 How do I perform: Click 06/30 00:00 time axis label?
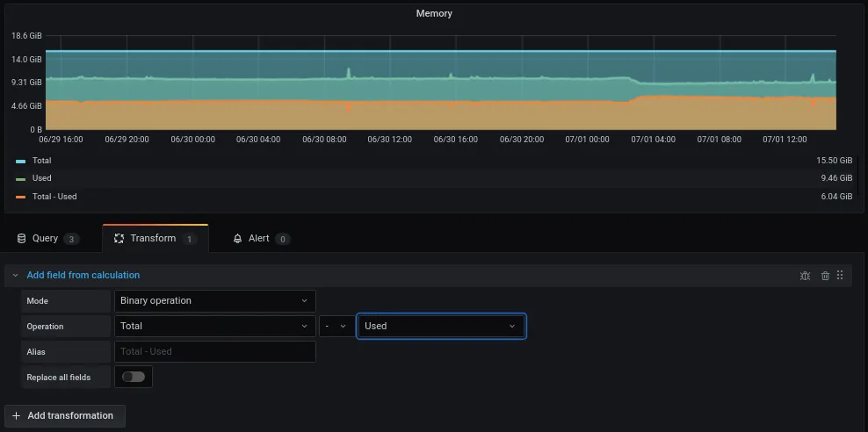192,140
